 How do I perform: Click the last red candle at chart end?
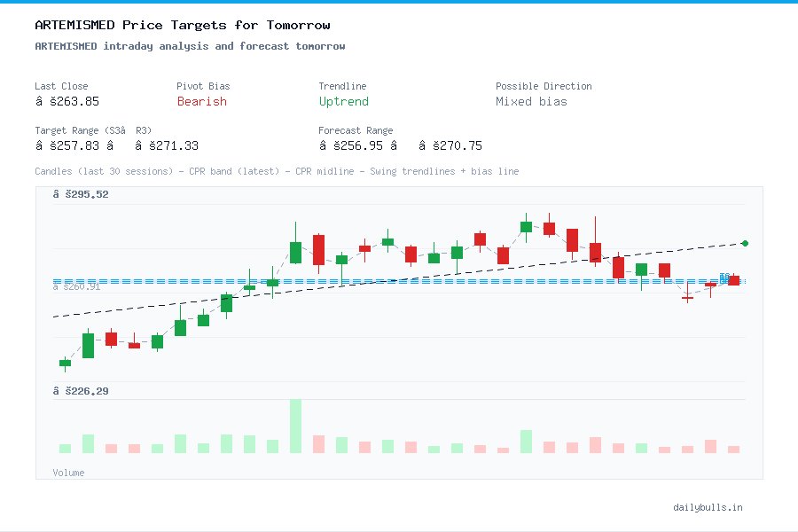[733, 280]
